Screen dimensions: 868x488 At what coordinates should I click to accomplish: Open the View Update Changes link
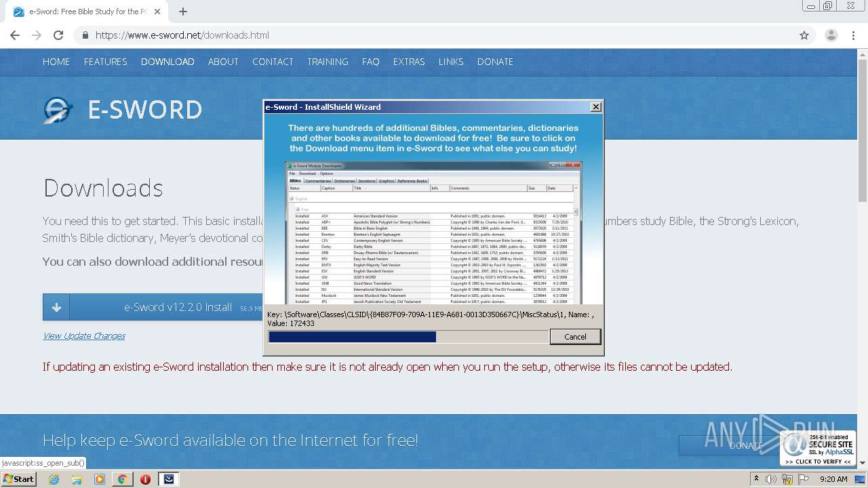(x=84, y=335)
